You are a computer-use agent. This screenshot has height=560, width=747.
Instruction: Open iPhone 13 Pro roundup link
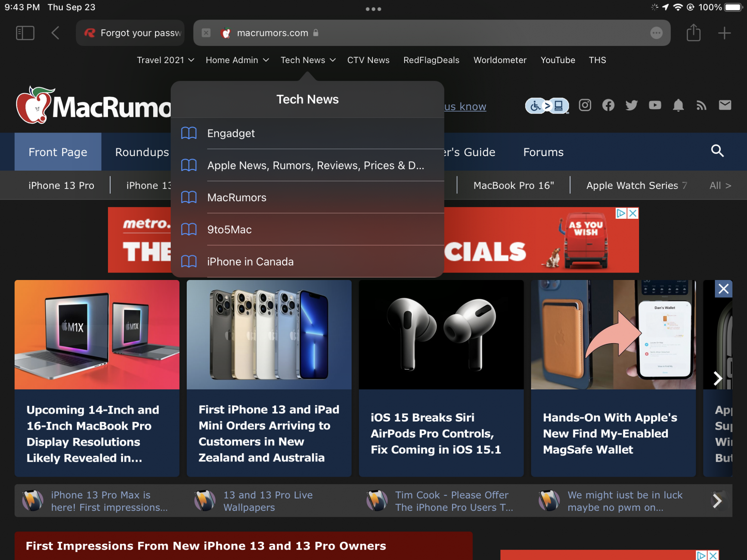61,186
